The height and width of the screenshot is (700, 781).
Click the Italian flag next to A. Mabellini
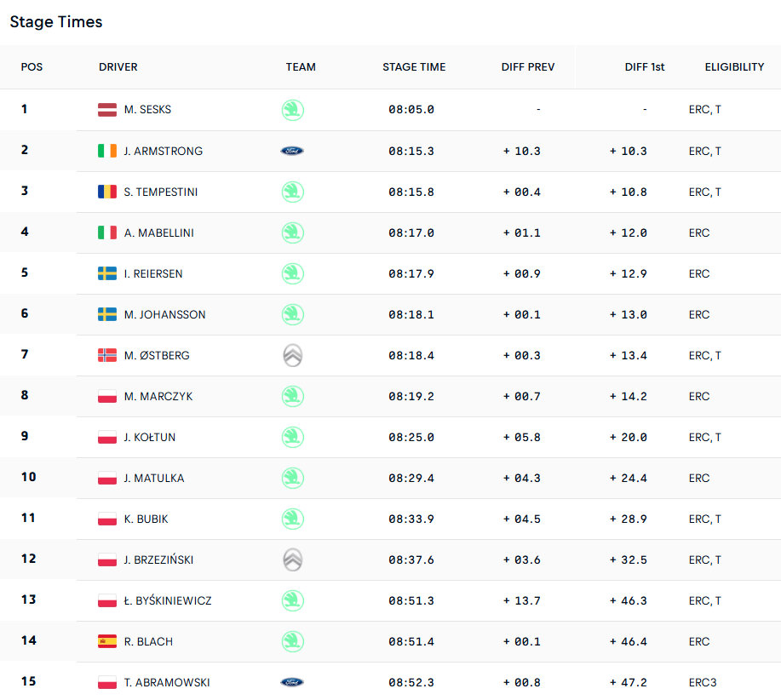coord(107,232)
